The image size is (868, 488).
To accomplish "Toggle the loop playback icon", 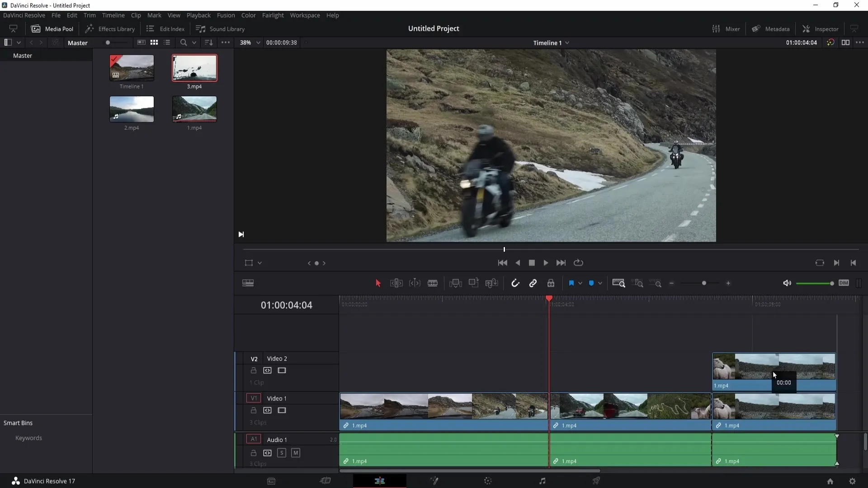I will [x=578, y=263].
